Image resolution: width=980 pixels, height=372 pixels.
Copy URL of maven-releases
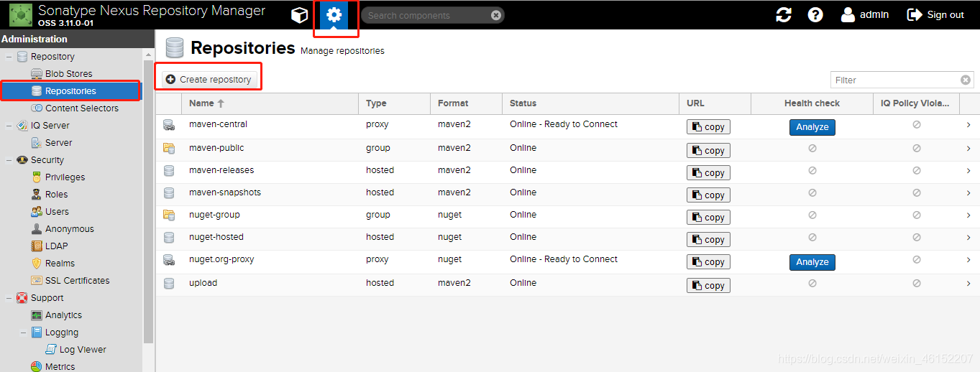click(708, 172)
